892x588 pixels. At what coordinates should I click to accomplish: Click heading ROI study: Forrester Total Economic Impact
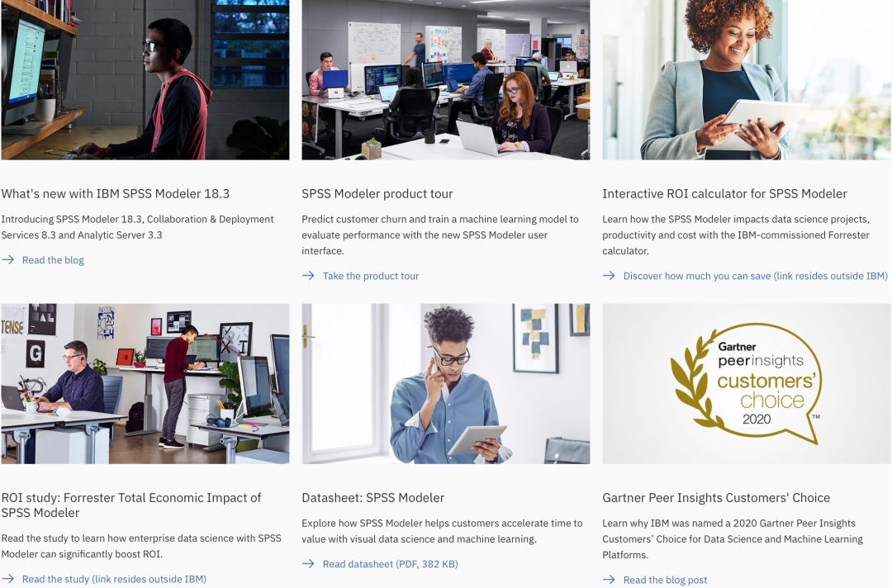point(130,505)
